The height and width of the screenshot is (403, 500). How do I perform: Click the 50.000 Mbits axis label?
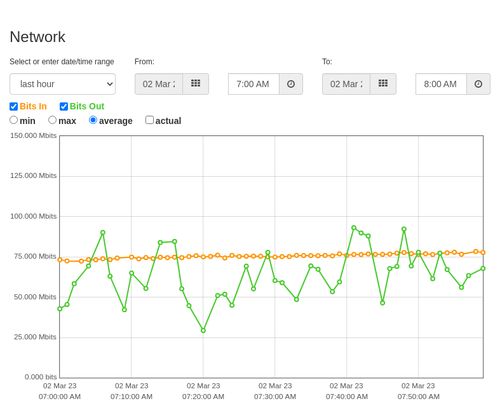tap(35, 297)
